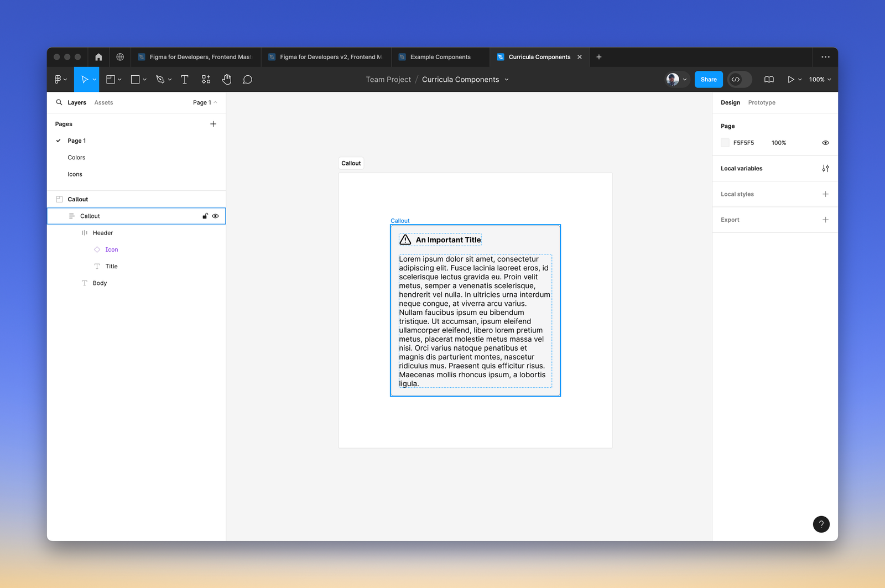Switch to the Prototype tab

pos(761,102)
